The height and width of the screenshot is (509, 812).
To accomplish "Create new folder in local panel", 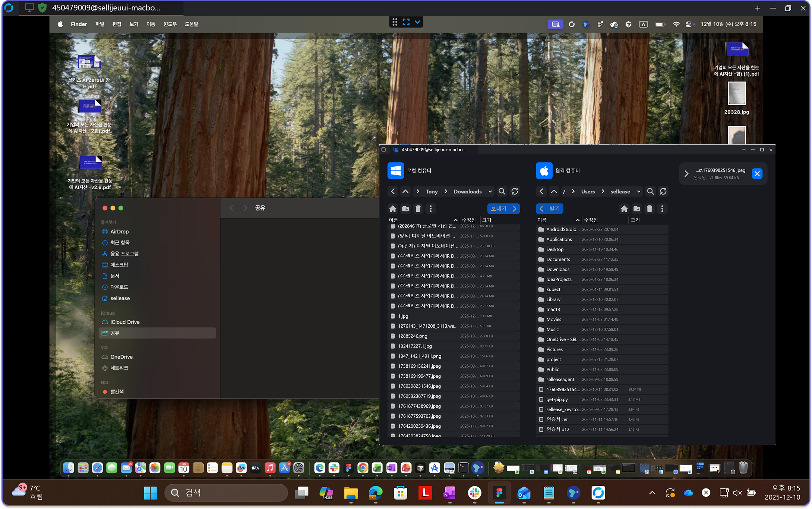I will pos(405,209).
